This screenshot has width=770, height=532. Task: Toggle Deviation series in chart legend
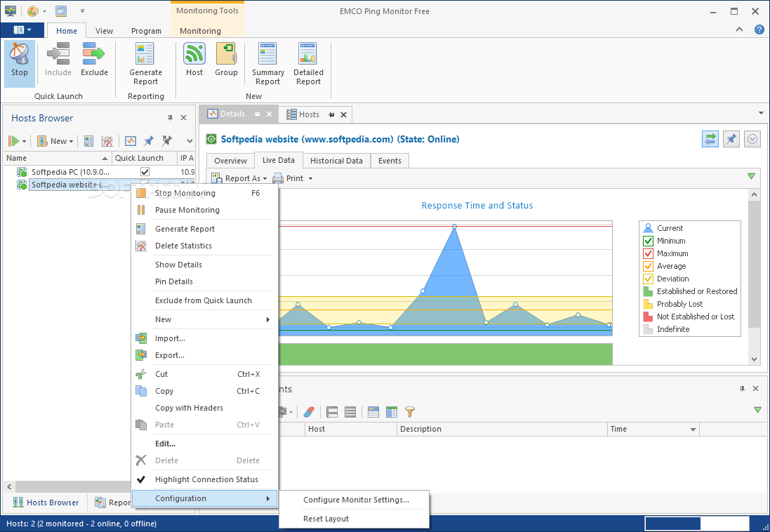648,279
